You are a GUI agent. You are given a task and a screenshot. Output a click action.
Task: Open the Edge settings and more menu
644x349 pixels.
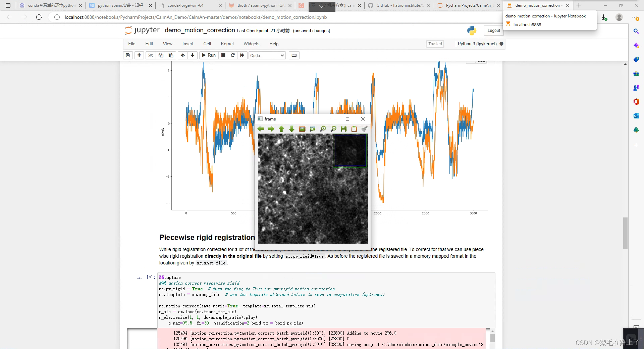tap(635, 17)
